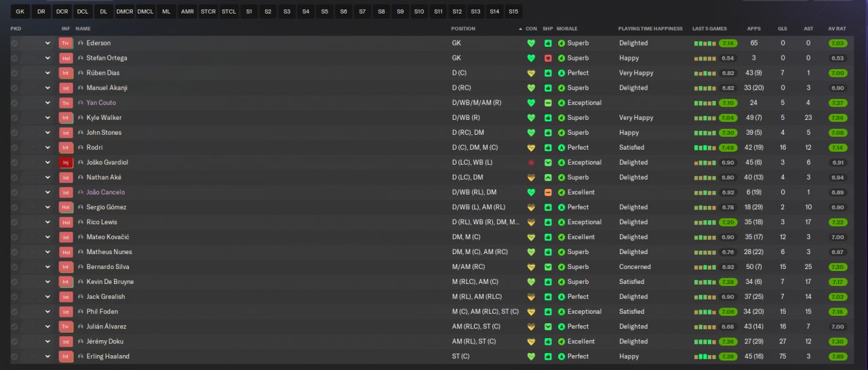Sort by the POSITION column header

463,28
